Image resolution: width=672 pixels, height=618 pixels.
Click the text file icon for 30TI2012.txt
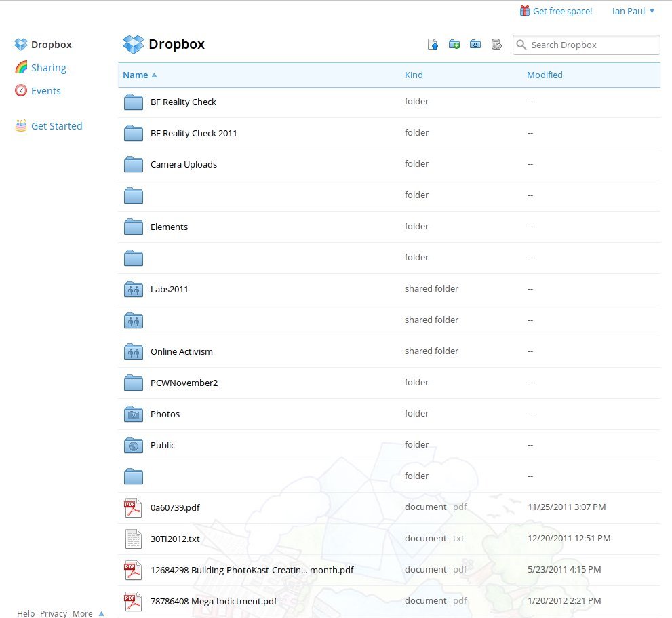[x=134, y=539]
